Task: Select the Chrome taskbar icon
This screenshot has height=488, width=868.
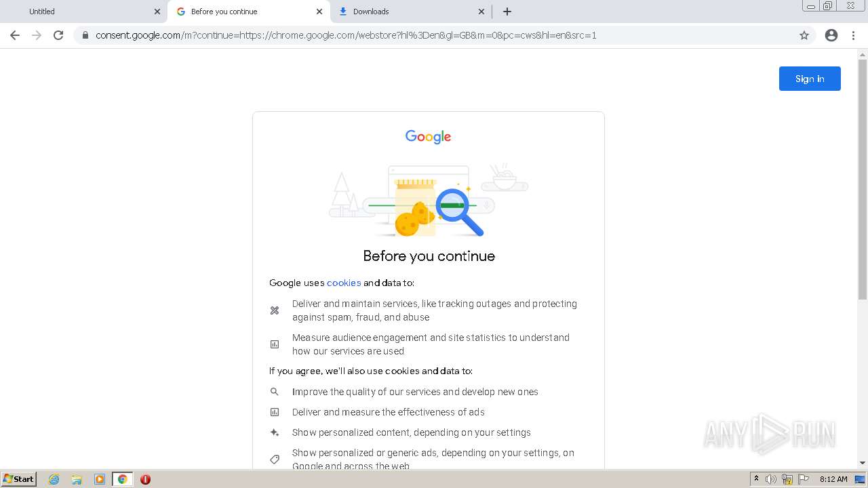Action: point(122,479)
